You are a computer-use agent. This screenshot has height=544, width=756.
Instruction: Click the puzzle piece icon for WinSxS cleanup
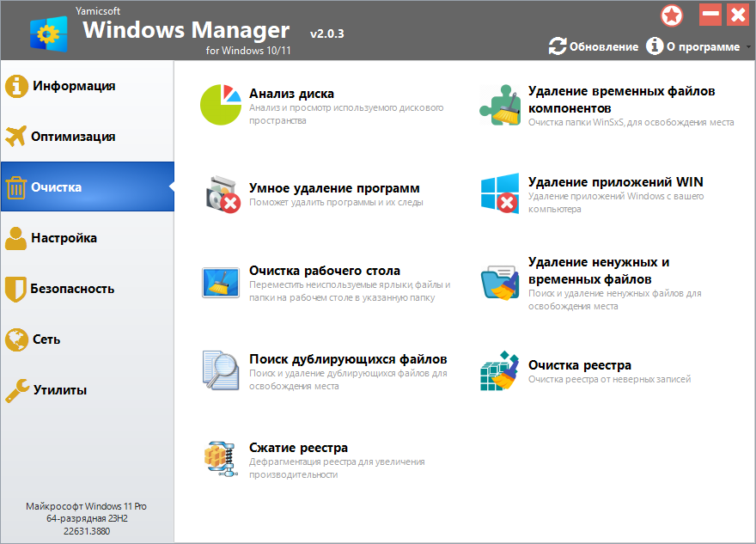(x=500, y=105)
